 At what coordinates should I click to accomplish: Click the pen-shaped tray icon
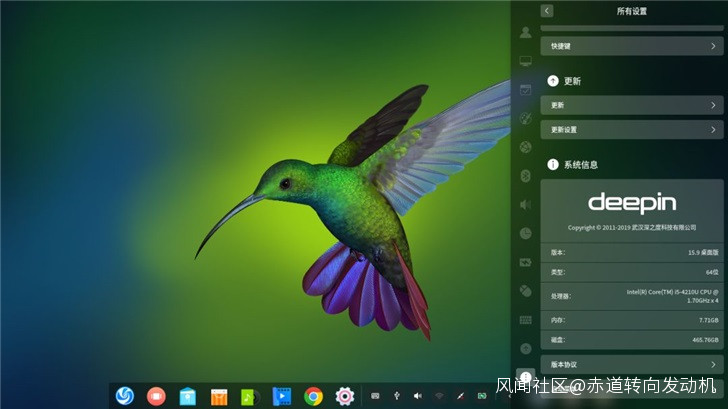(461, 396)
